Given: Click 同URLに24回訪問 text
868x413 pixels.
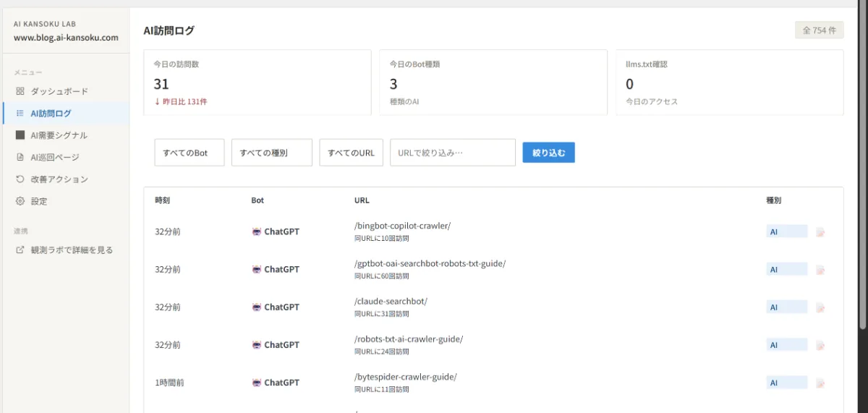Looking at the screenshot, I should click(x=381, y=352).
